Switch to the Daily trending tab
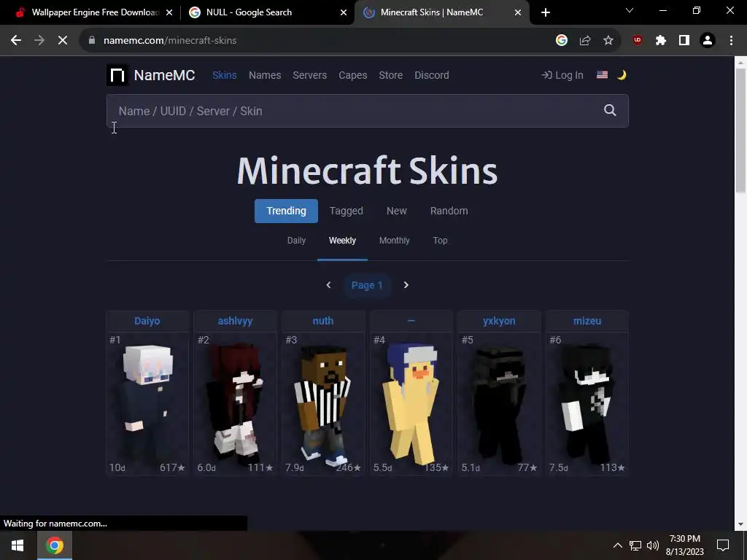The width and height of the screenshot is (747, 560). 296,241
